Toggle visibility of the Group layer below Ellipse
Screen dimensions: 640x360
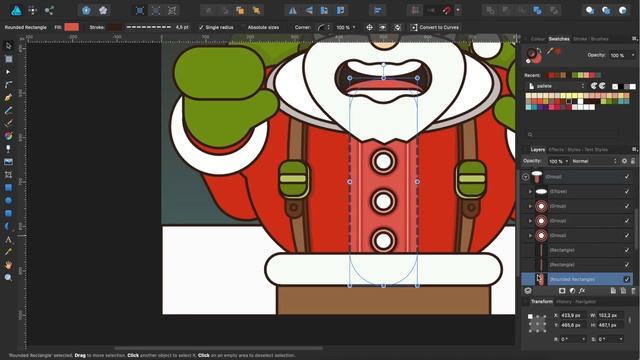pyautogui.click(x=627, y=206)
